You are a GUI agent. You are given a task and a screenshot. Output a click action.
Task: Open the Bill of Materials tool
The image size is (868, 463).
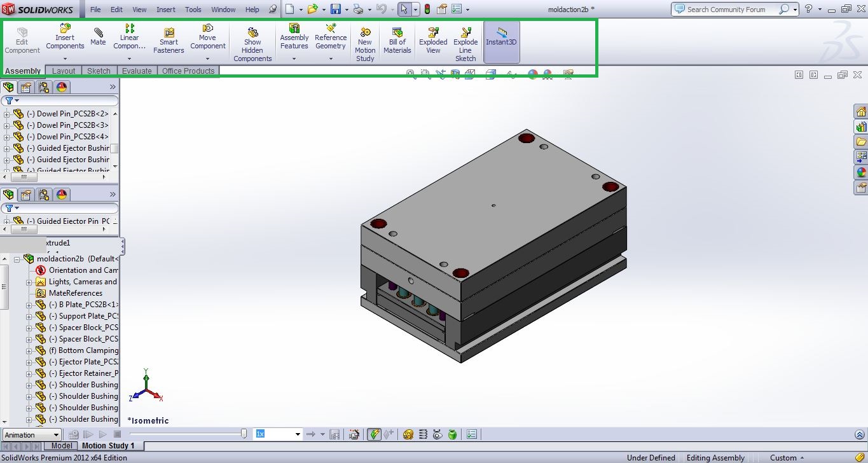point(397,38)
